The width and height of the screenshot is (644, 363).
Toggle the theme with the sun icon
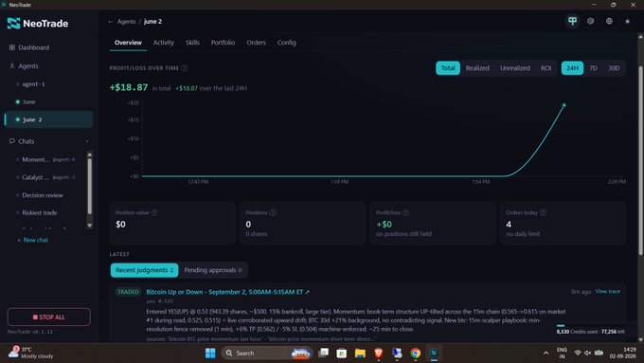click(x=627, y=21)
